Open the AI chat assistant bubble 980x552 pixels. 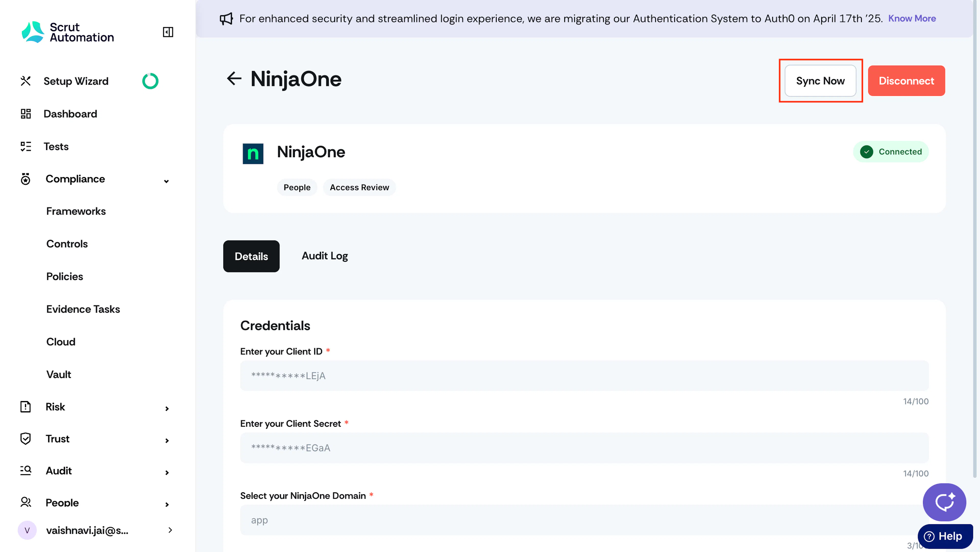pos(944,502)
